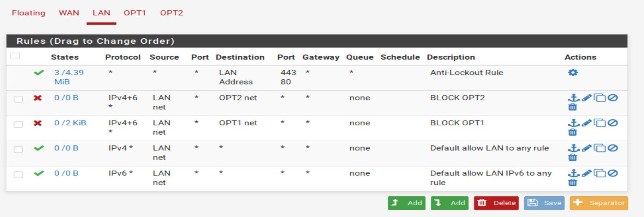
Task: Delete the Default allow LAN IPv6 rule
Action: point(573,182)
